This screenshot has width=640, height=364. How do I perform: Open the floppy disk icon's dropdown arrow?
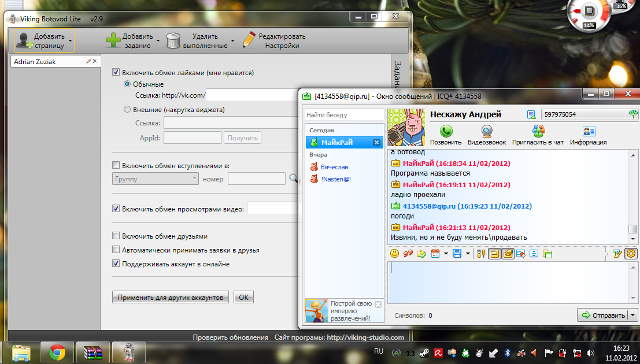click(x=467, y=254)
